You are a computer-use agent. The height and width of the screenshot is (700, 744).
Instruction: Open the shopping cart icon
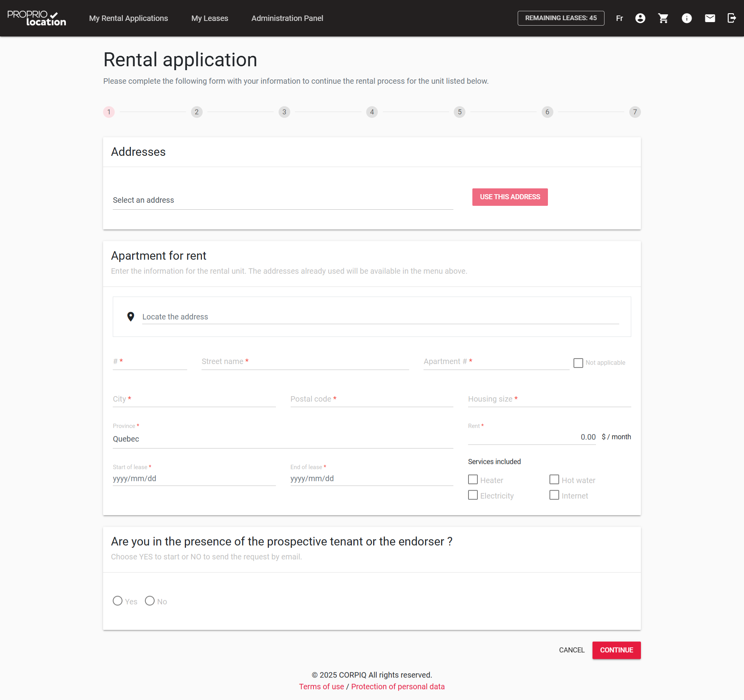(663, 18)
